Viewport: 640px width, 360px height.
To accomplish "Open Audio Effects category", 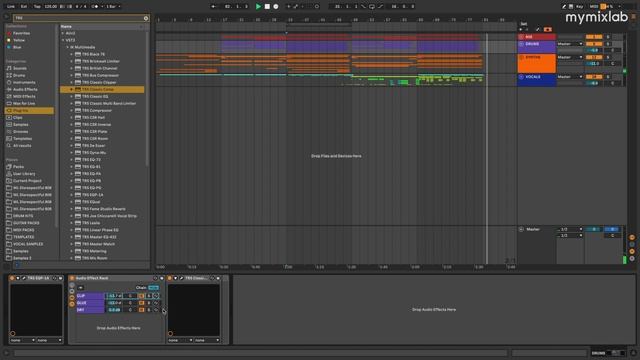I will pyautogui.click(x=25, y=89).
